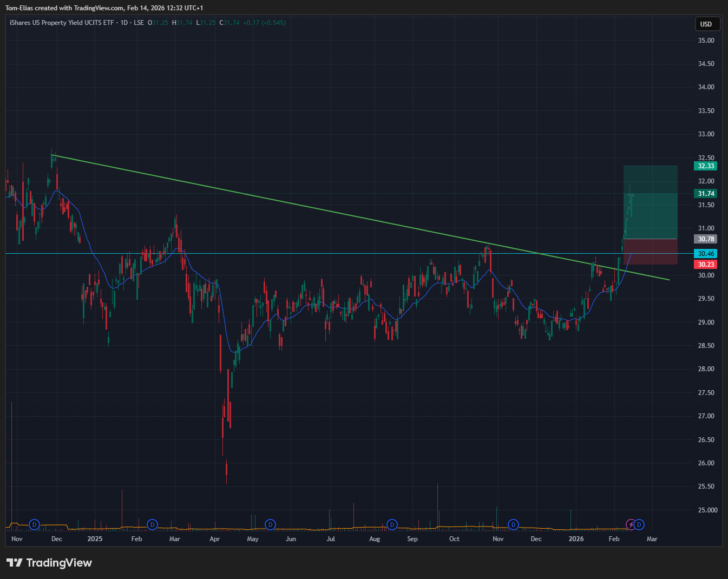The image size is (728, 579).
Task: Click the Tom-Elias TradingView header caption
Action: pos(104,8)
